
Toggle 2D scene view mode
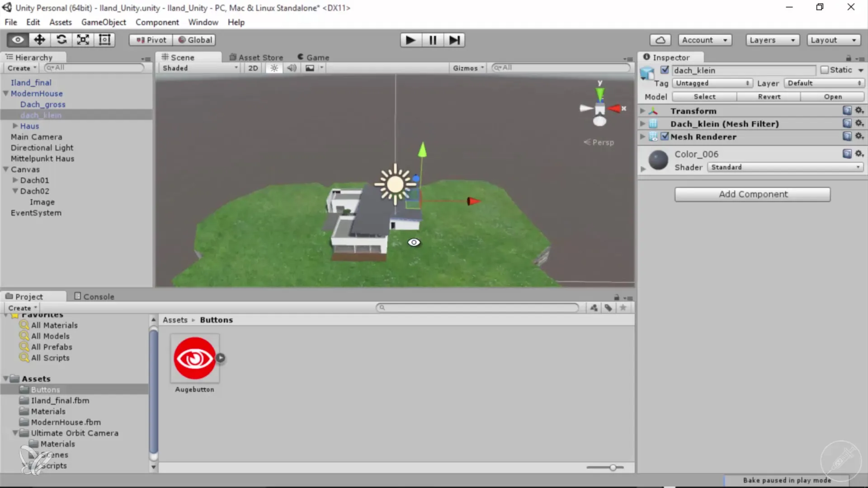(x=253, y=68)
